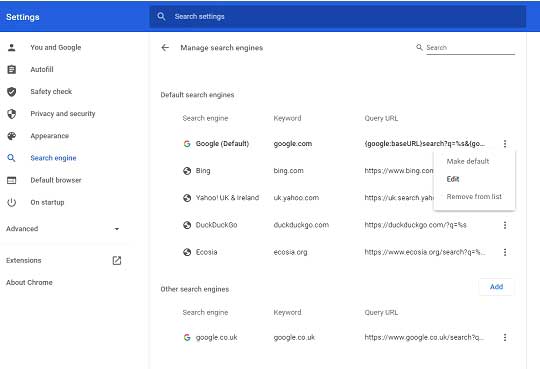Expand the Advanced section arrow
The height and width of the screenshot is (369, 540).
pyautogui.click(x=117, y=229)
